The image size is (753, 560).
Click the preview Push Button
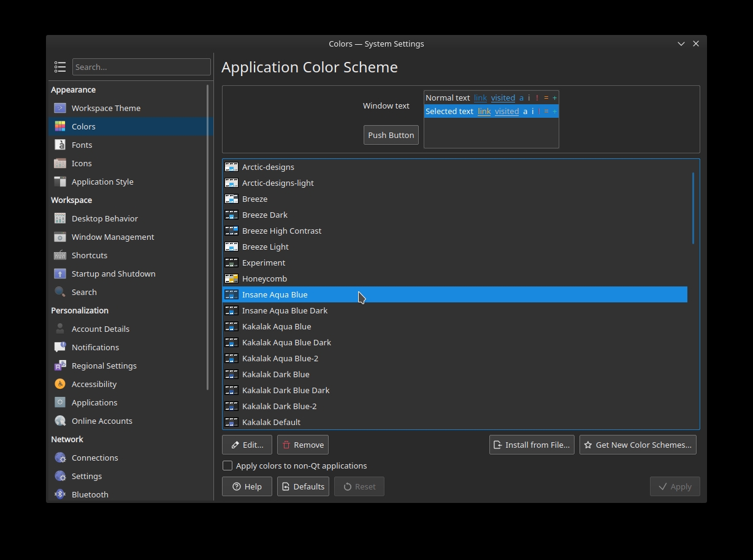click(x=391, y=135)
